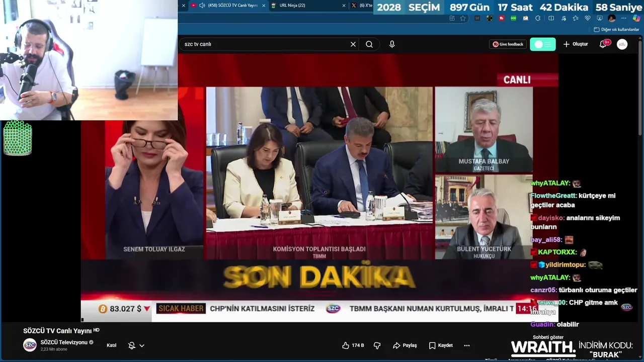Close the URL Ninja tab
The width and height of the screenshot is (644, 362).
(x=344, y=6)
